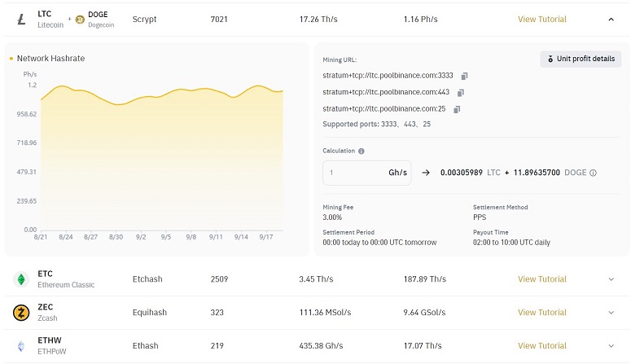Click the ETHPoW name text
This screenshot has height=364, width=631.
point(52,352)
